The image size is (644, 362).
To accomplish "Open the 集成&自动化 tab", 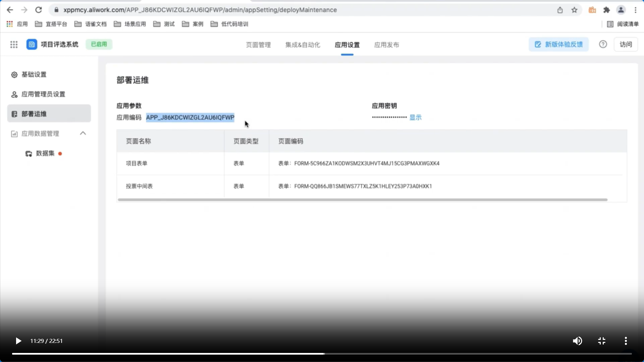I will 303,45.
